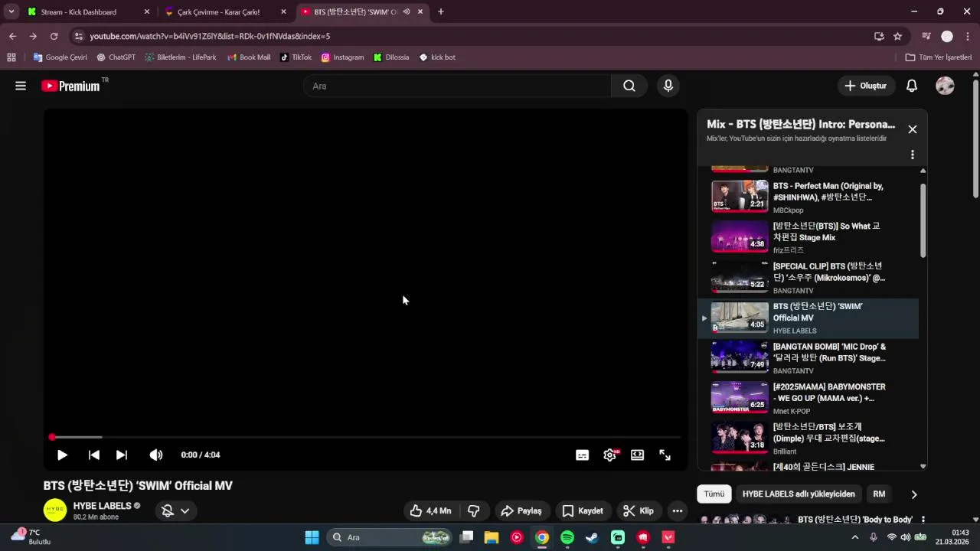Open account avatar menu
The height and width of the screenshot is (551, 980).
(945, 86)
